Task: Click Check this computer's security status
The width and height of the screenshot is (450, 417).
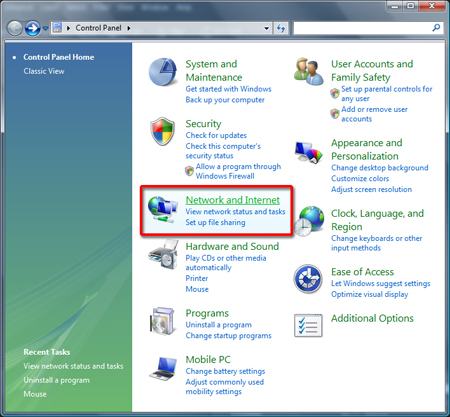Action: click(223, 151)
